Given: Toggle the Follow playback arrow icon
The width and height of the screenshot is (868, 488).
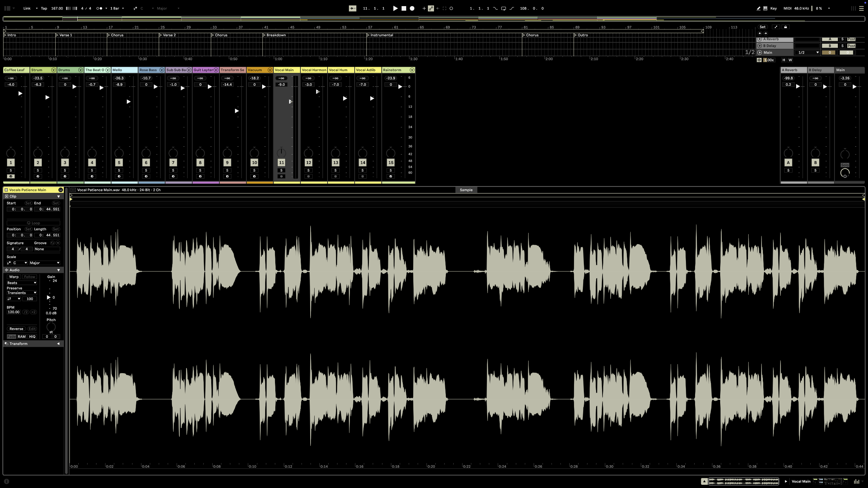Looking at the screenshot, I should pos(353,8).
